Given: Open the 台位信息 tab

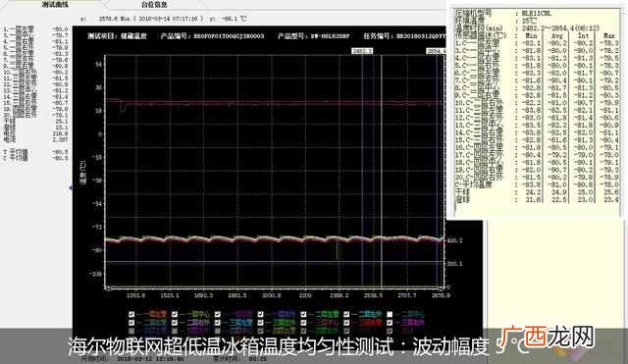Looking at the screenshot, I should pos(154,5).
